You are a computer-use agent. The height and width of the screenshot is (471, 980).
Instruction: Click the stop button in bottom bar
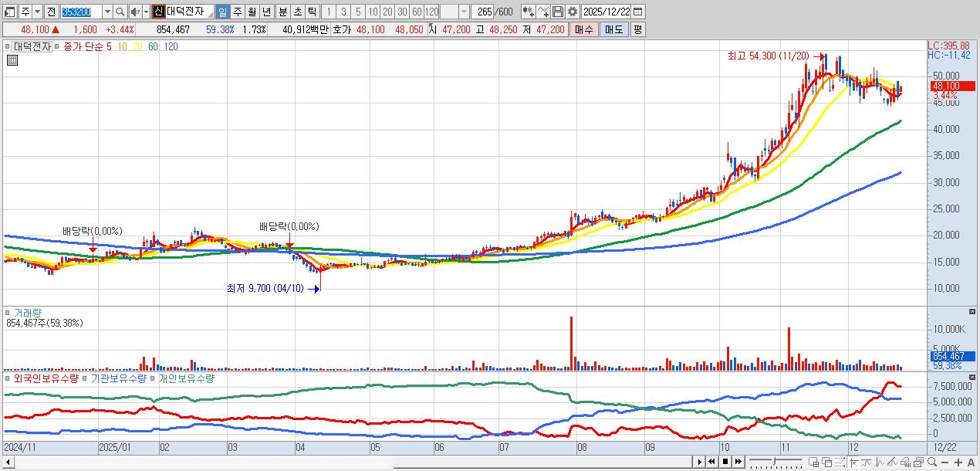[x=725, y=462]
